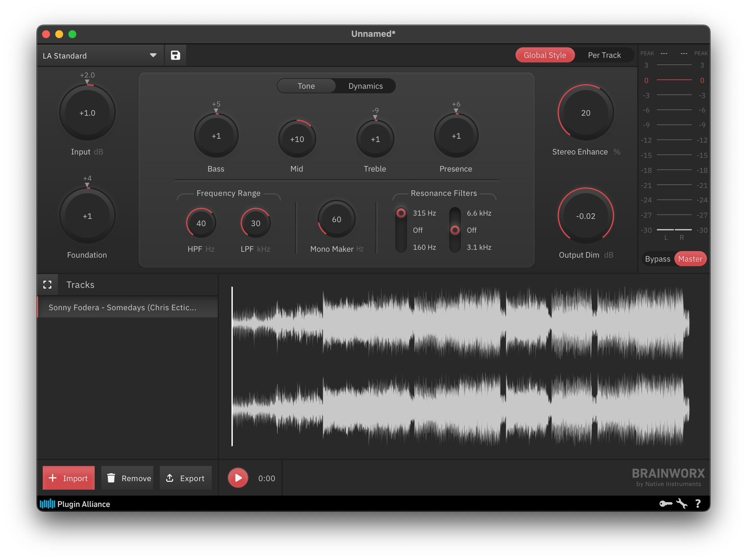Click the Stereo Enhance knob
The height and width of the screenshot is (560, 747).
(586, 113)
